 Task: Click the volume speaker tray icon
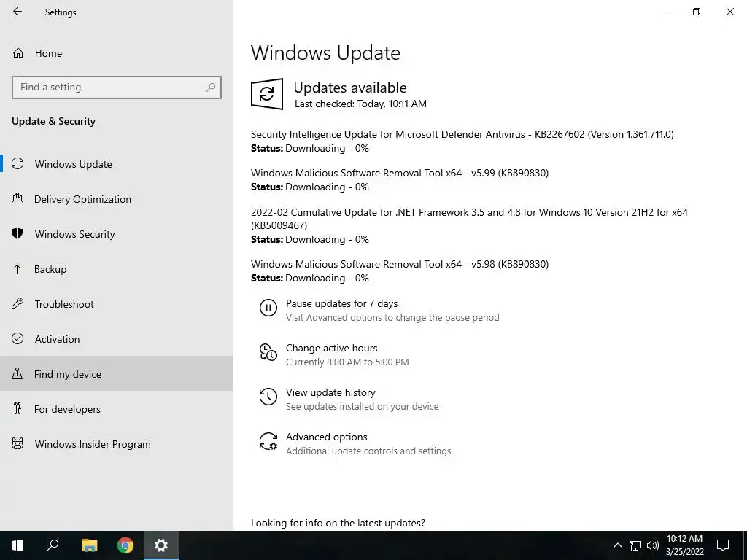coord(653,545)
